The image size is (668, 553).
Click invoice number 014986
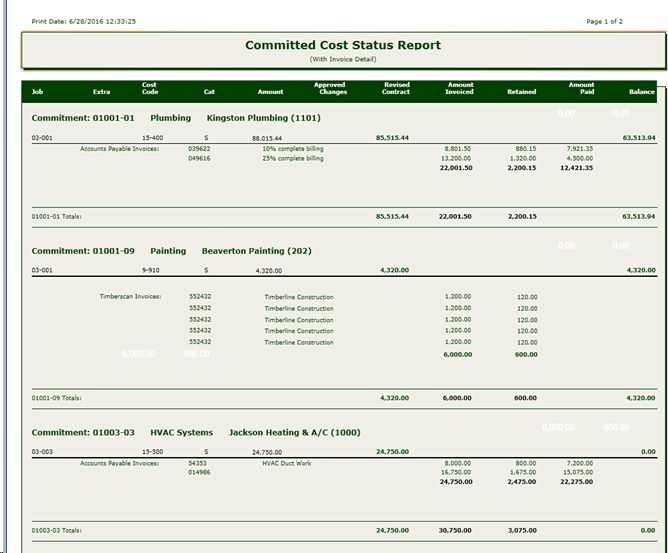pyautogui.click(x=199, y=472)
